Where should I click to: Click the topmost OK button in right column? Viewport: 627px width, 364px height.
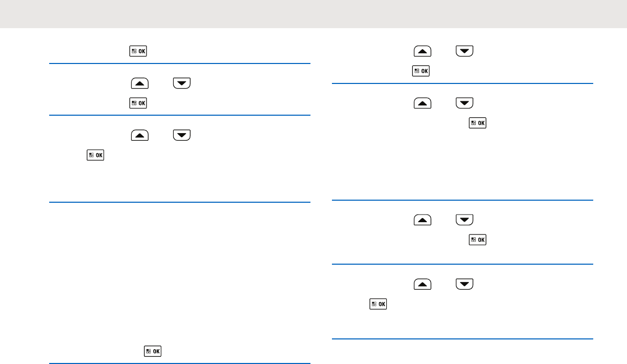pyautogui.click(x=420, y=71)
